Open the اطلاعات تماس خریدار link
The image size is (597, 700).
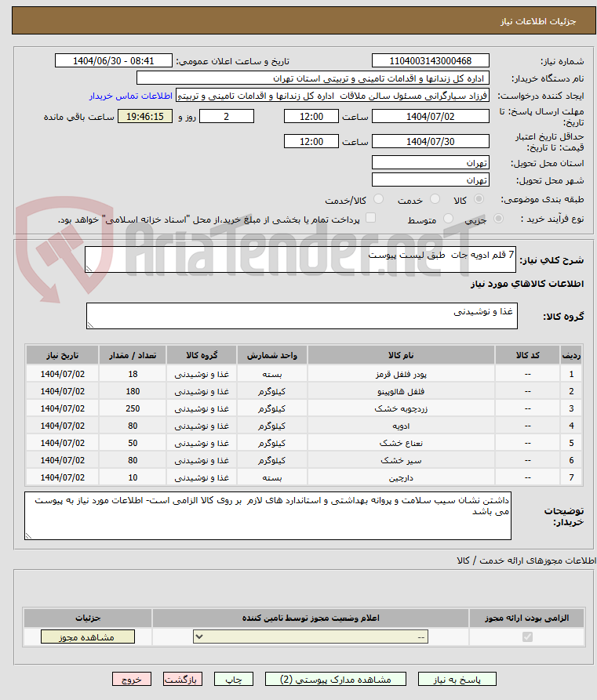[x=131, y=96]
